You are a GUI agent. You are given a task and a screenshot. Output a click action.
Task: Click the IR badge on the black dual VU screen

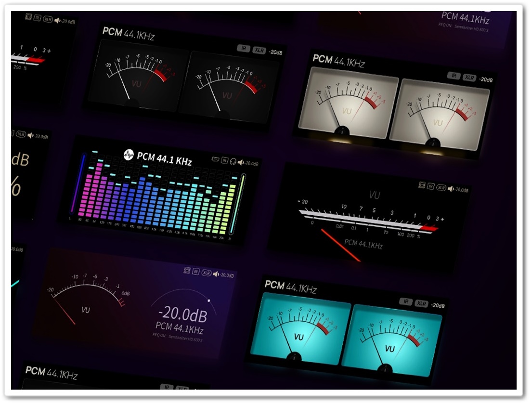244,48
